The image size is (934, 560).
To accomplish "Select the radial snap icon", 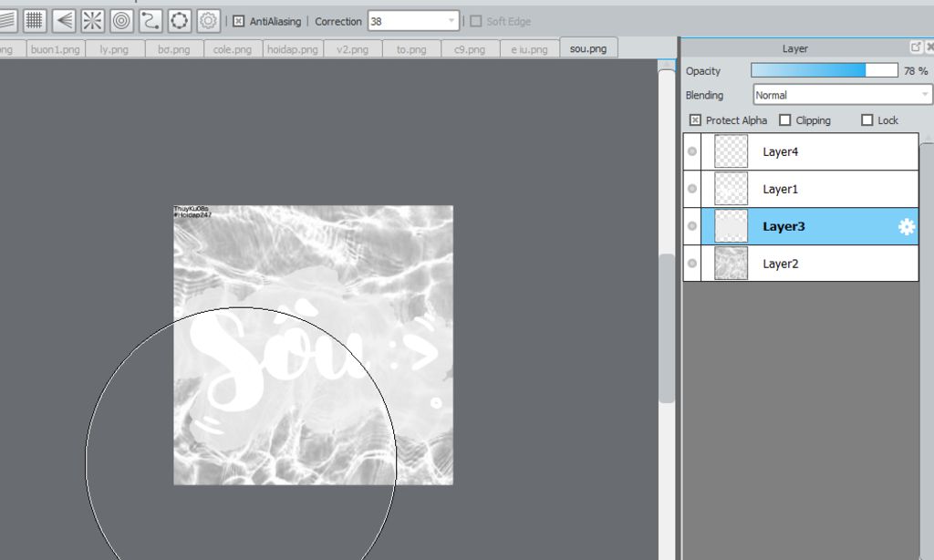I will (x=92, y=21).
